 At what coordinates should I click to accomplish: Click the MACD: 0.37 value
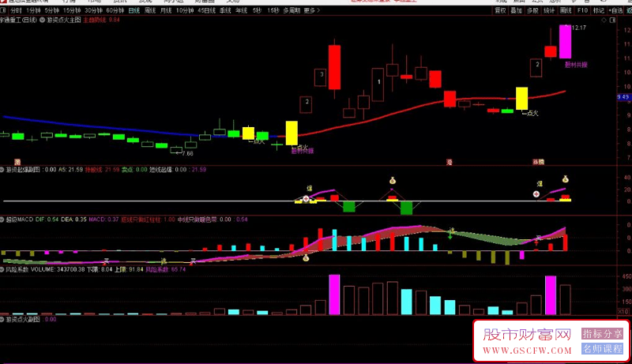(103, 220)
